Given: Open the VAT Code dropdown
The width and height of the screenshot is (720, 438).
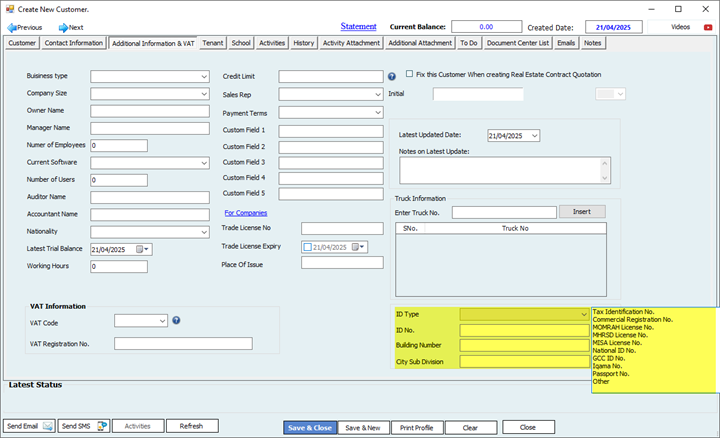Looking at the screenshot, I should 162,321.
